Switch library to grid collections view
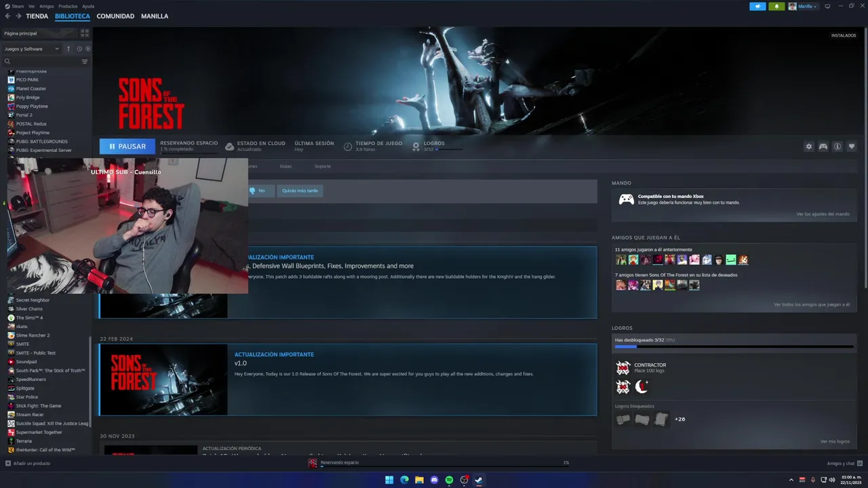 pyautogui.click(x=85, y=33)
